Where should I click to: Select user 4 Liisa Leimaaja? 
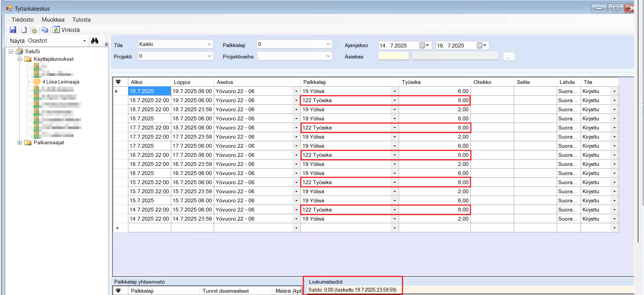point(60,82)
